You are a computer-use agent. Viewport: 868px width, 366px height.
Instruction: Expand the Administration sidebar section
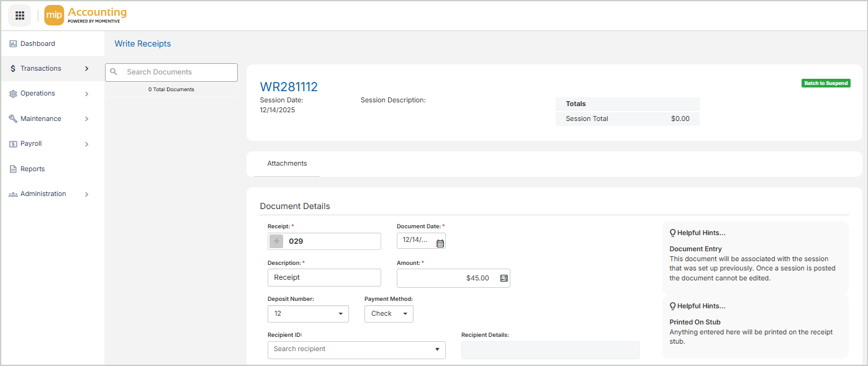86,194
